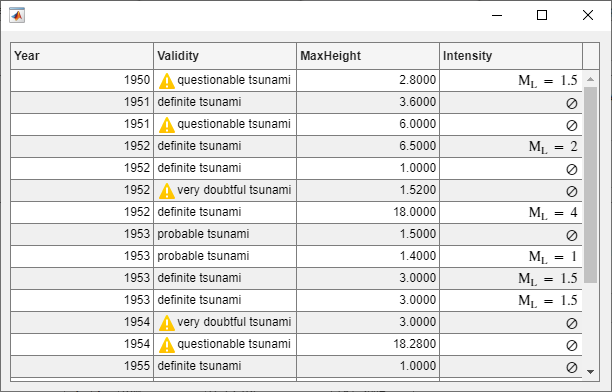The image size is (612, 392).
Task: Select 'probable tsunami' in the 1.5000 row
Action: tap(203, 234)
